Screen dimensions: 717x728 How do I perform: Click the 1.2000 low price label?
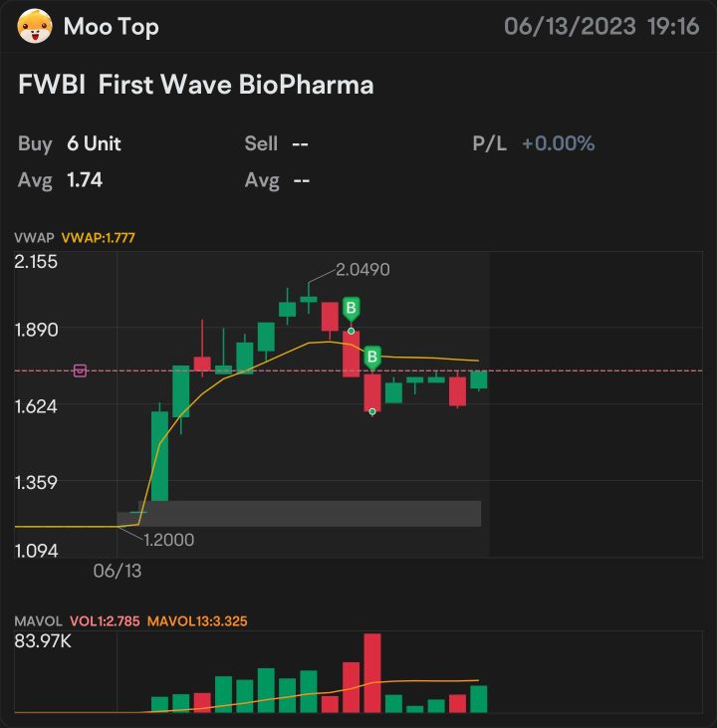click(168, 540)
